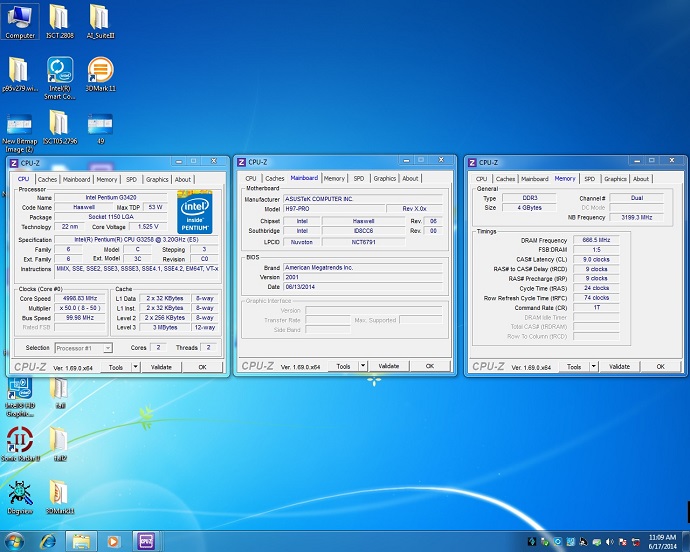Click the system clock showing 11:09 AM
Viewport: 690px width, 552px height.
[662, 542]
